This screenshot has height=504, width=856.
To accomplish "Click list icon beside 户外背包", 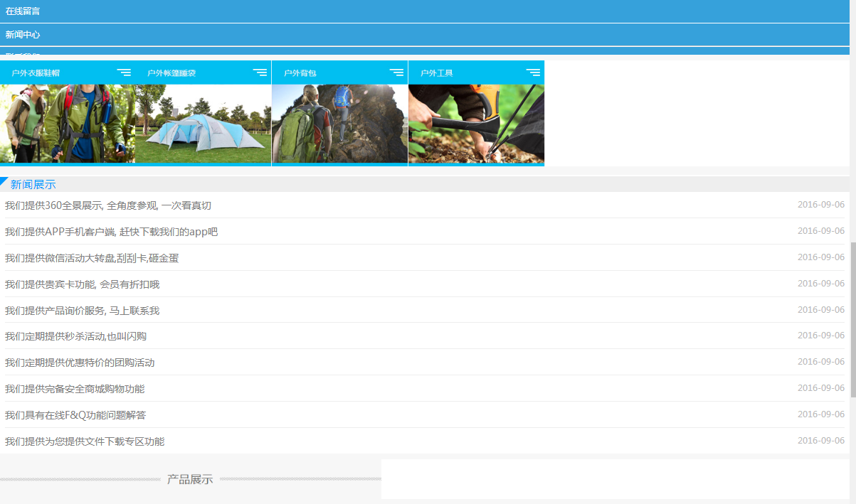I will pos(396,73).
